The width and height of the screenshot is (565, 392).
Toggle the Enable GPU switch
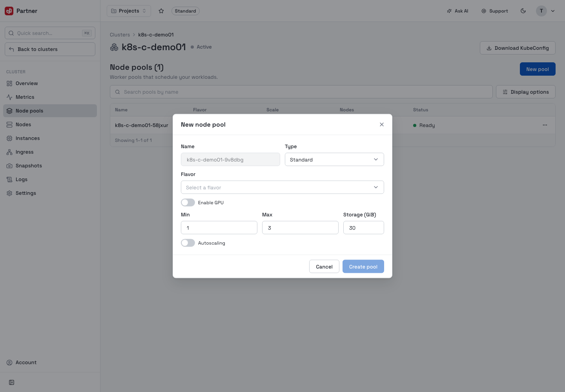(188, 203)
